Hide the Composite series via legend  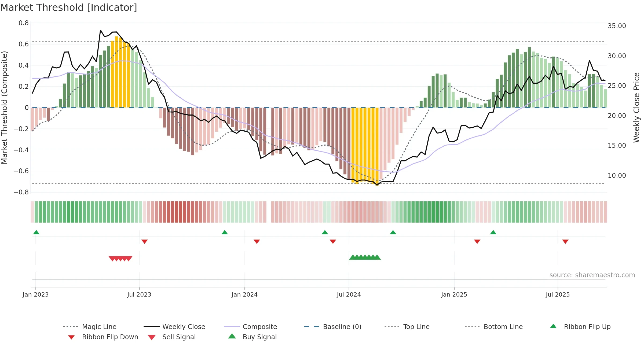250,327
